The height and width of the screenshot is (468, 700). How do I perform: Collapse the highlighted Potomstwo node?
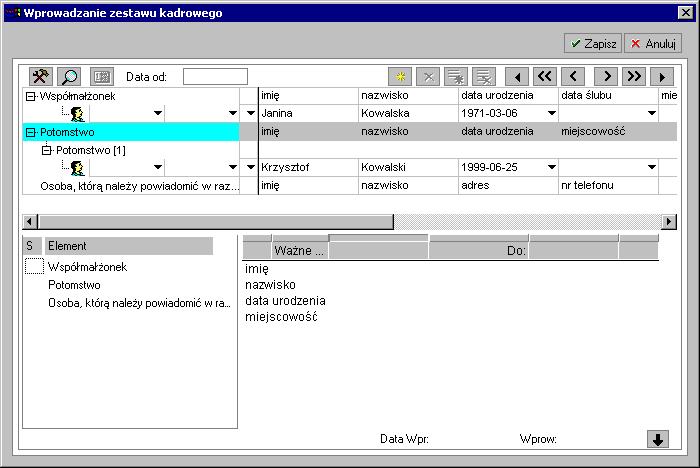(30, 132)
